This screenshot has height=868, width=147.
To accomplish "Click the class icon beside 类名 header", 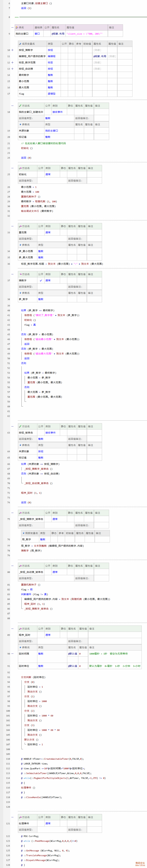I will [17, 27].
